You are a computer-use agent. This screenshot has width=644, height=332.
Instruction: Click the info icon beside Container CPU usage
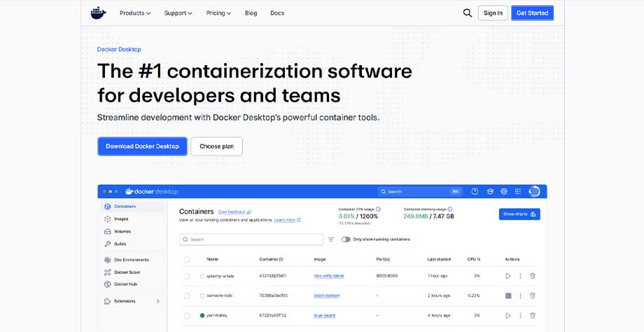pyautogui.click(x=378, y=209)
